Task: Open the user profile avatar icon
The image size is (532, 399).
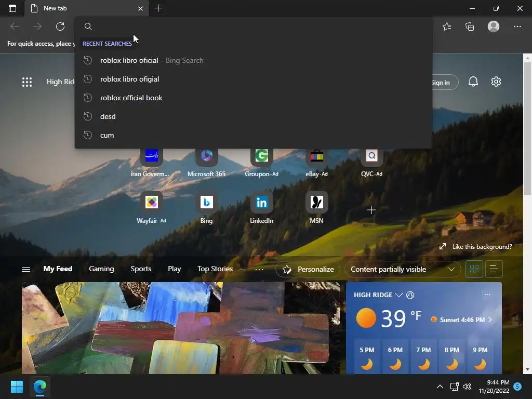Action: point(494,26)
